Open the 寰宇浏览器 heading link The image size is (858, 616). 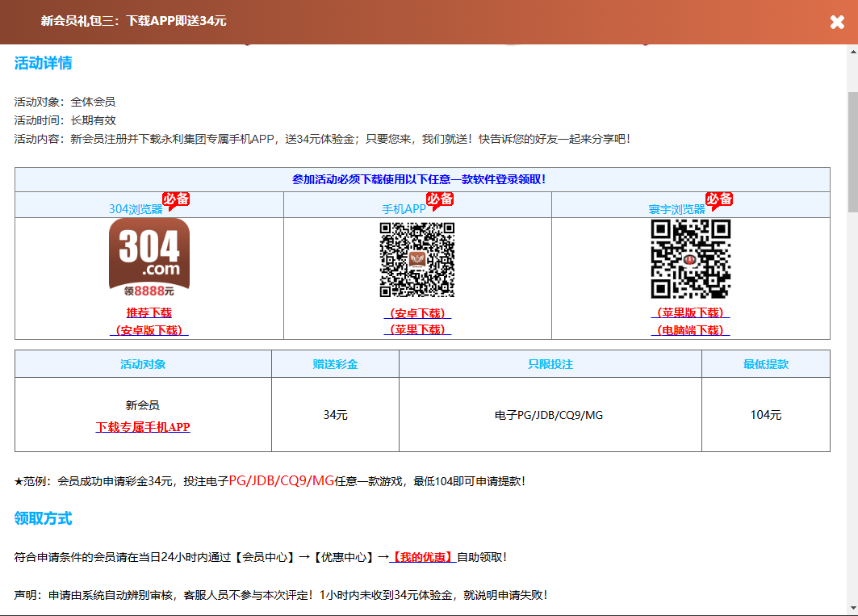point(676,209)
